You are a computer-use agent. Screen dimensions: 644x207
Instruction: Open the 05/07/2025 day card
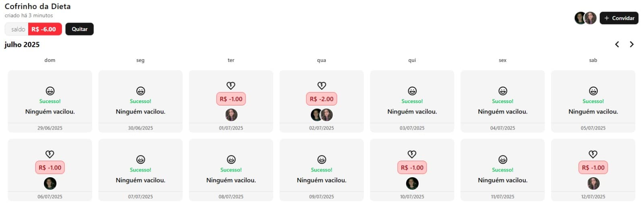(x=593, y=101)
